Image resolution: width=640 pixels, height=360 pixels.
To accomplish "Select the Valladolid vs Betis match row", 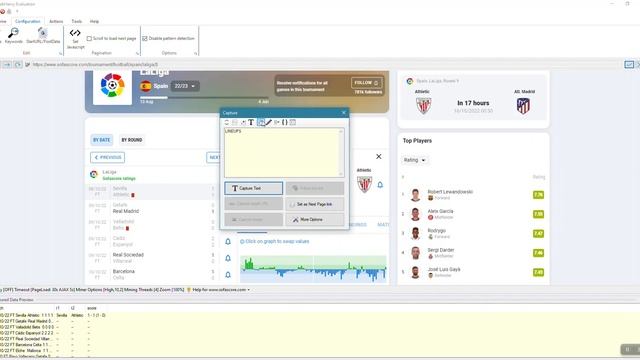I will [x=151, y=224].
